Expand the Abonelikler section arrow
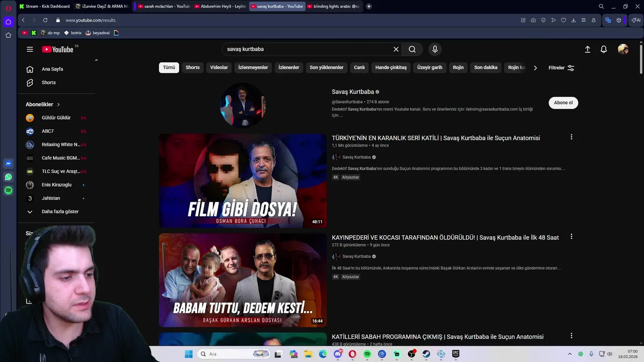This screenshot has height=362, width=644. 58,105
